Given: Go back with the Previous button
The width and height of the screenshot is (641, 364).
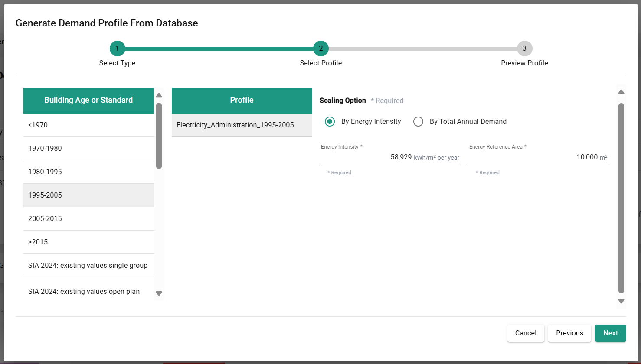Looking at the screenshot, I should pyautogui.click(x=569, y=333).
